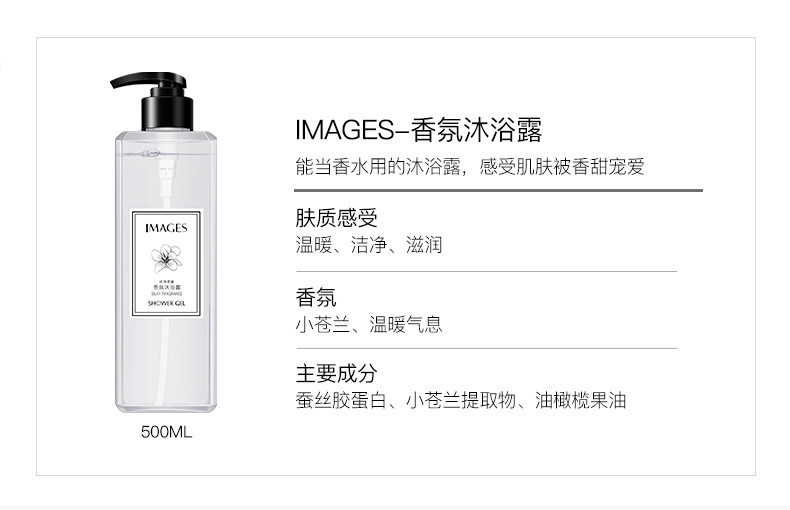Viewport: 790px width, 510px height.
Task: Click the IMAGES-香氛沐浴露 product title
Action: point(418,130)
